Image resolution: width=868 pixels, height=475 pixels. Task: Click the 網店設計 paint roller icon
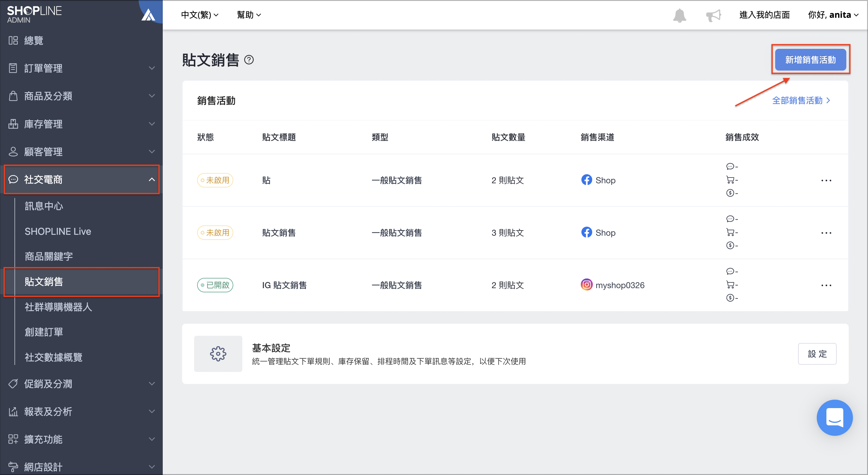(x=13, y=467)
